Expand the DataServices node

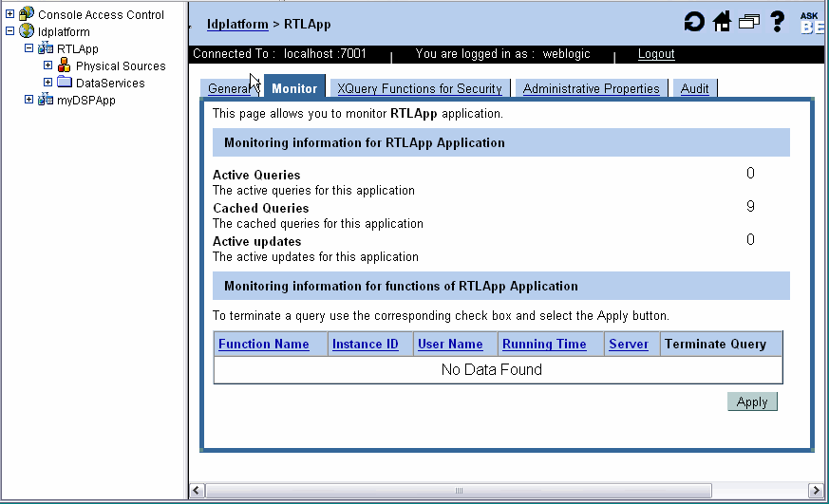(x=48, y=82)
